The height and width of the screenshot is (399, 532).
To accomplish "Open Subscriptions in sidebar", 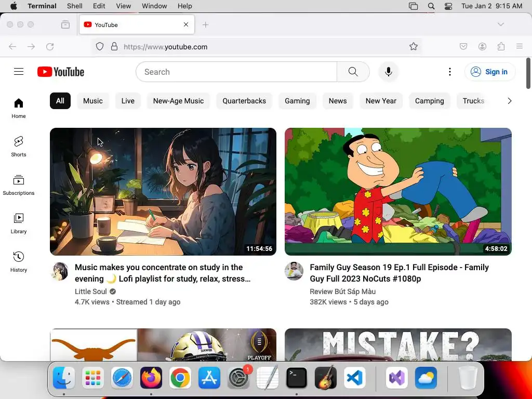I will coord(19,185).
